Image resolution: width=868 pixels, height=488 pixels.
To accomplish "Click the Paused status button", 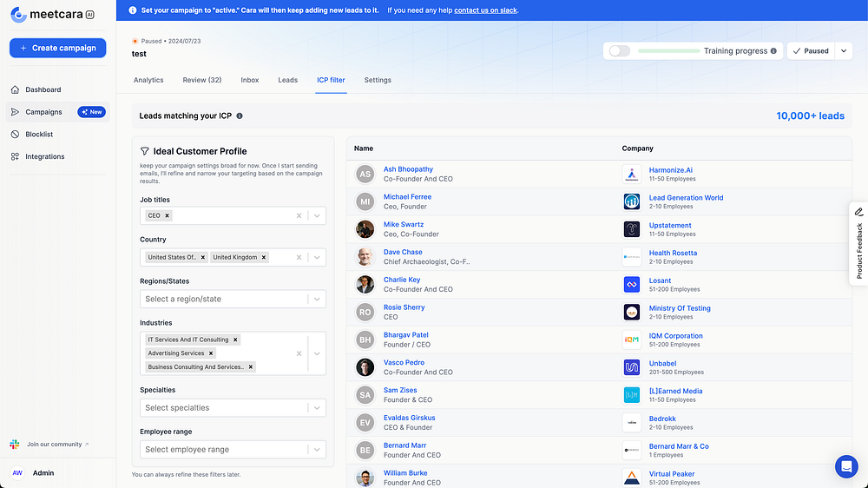I will click(x=811, y=51).
